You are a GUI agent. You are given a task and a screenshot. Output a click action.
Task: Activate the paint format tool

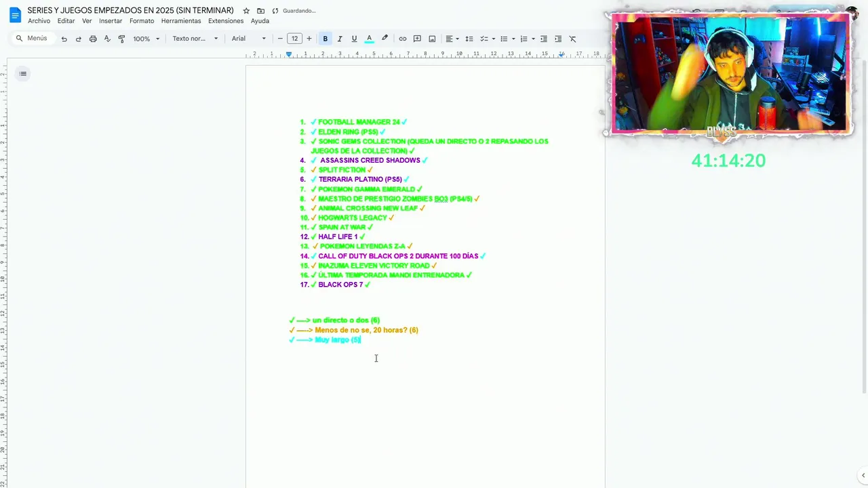[121, 39]
